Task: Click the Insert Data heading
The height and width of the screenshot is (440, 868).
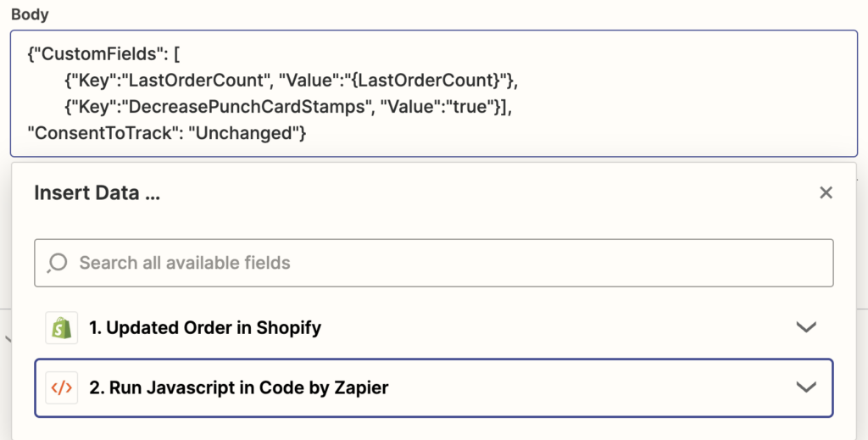Action: tap(97, 193)
